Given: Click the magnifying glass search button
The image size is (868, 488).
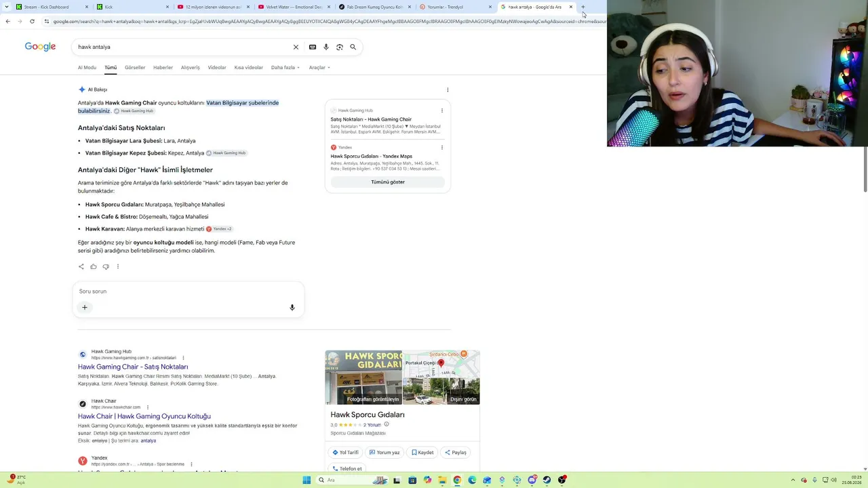Looking at the screenshot, I should coord(353,47).
